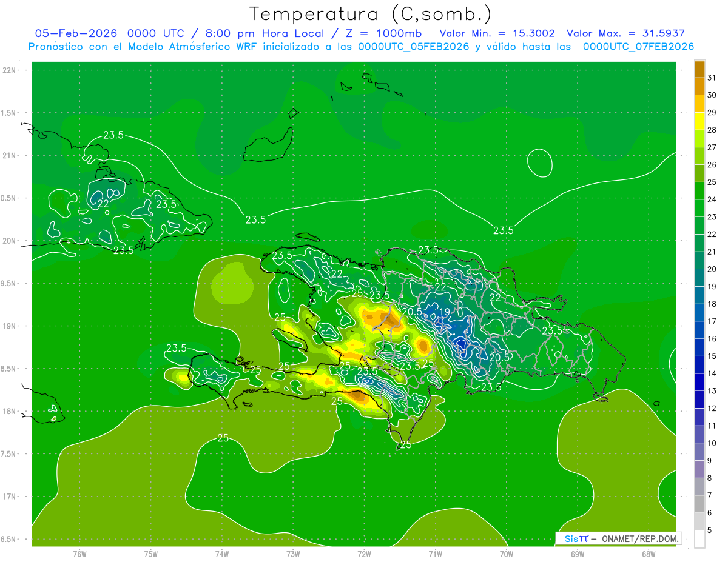Click the "18N" latitude axis label
This screenshot has height=562, width=728.
(10, 411)
